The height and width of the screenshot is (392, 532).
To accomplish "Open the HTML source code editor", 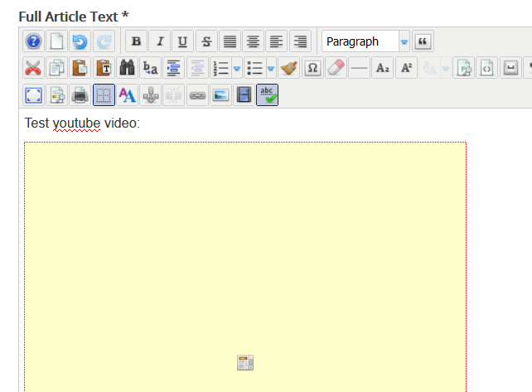I will [x=487, y=68].
